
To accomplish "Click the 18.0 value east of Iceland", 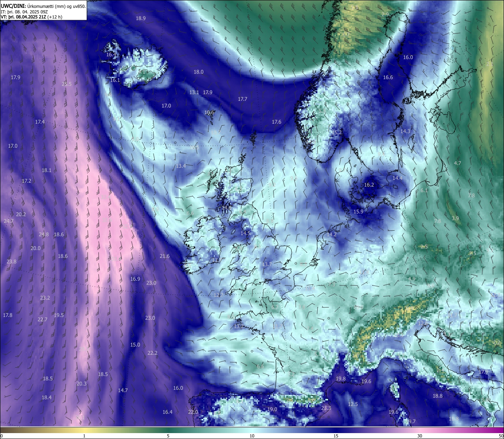I will 198,72.
